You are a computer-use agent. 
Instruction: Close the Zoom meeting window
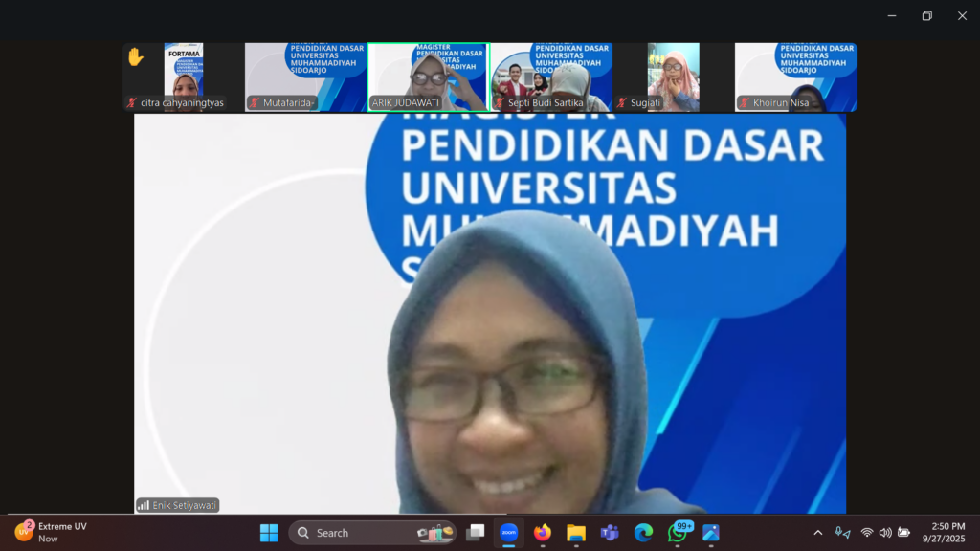click(962, 15)
